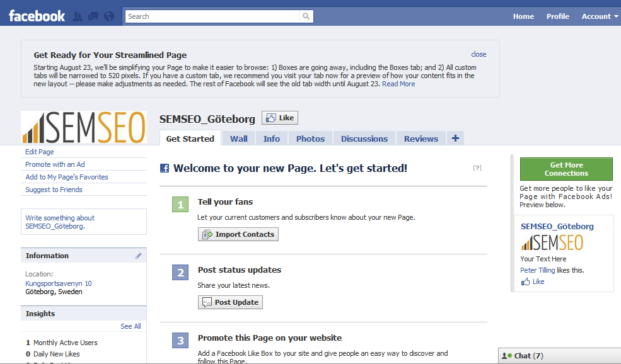The width and height of the screenshot is (621, 364).
Task: Open the Read More link
Action: point(398,84)
